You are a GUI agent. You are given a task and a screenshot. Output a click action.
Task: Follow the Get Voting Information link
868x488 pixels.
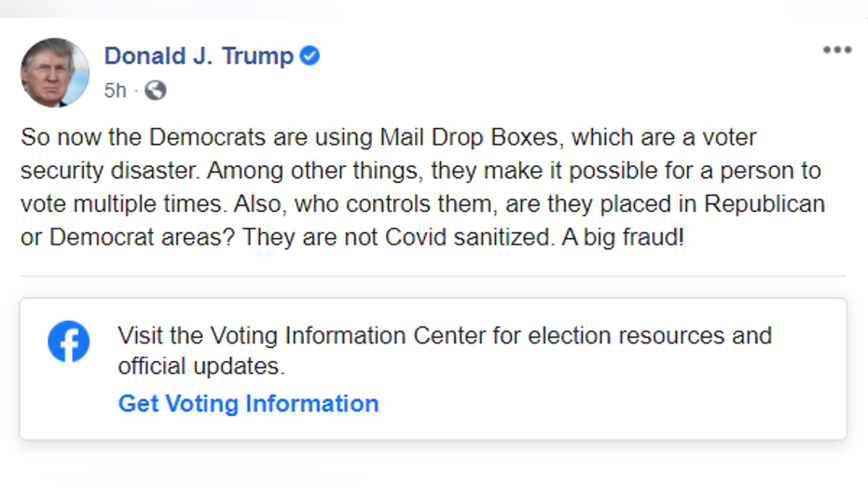point(249,403)
